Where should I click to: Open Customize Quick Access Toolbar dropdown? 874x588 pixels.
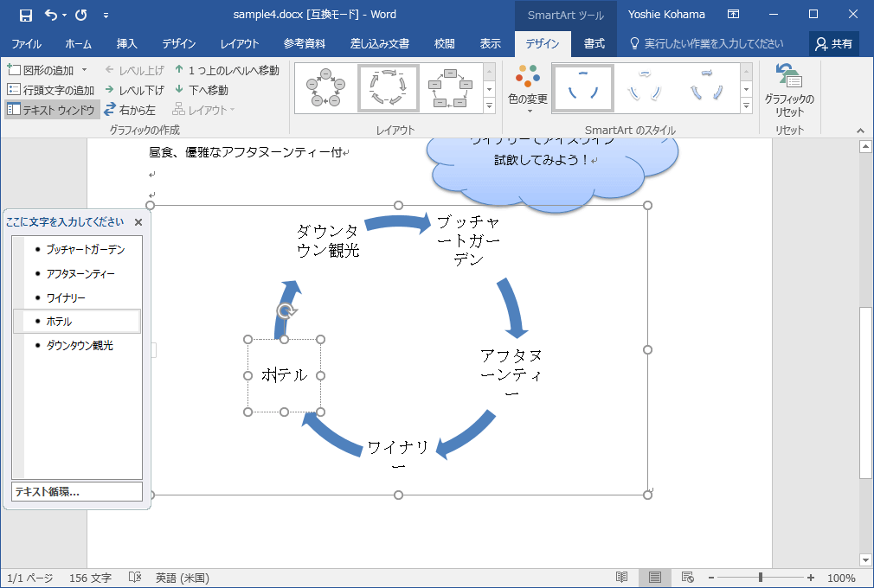coord(106,16)
